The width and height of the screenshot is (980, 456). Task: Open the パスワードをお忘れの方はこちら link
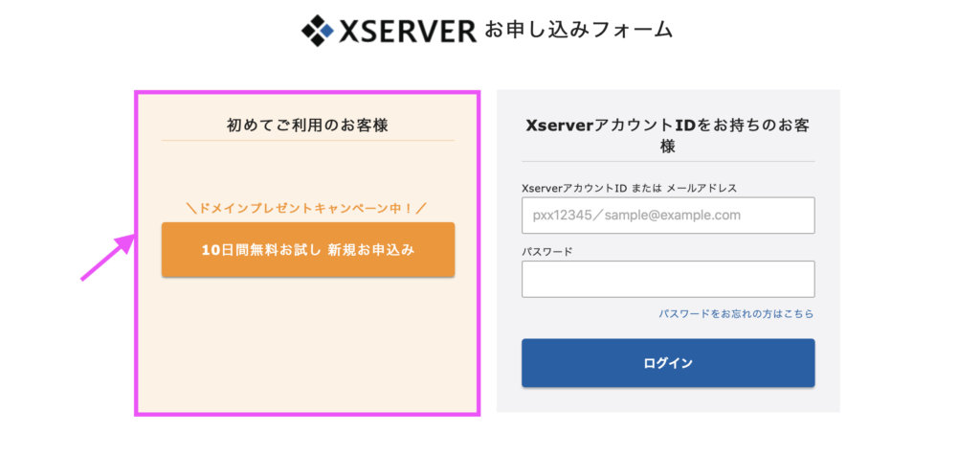736,314
